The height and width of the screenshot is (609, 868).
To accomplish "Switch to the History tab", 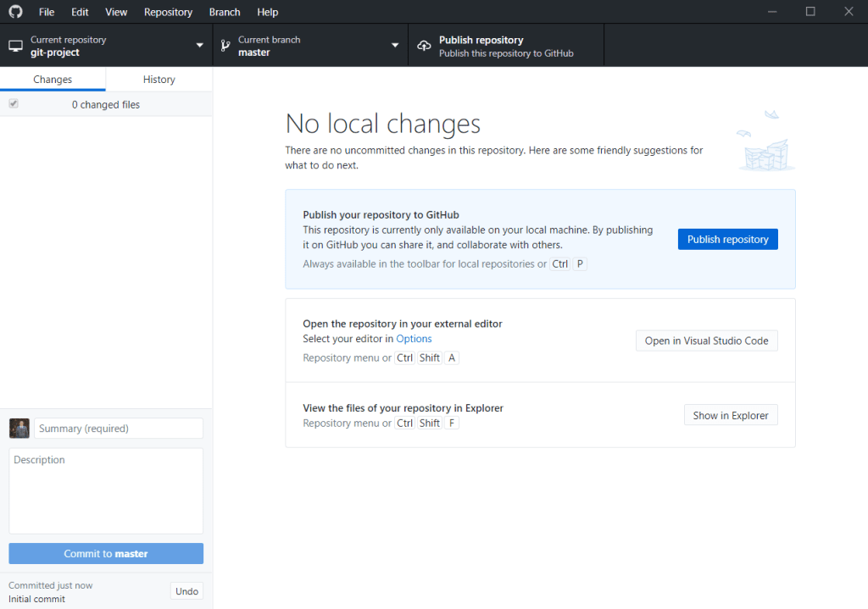I will point(159,80).
